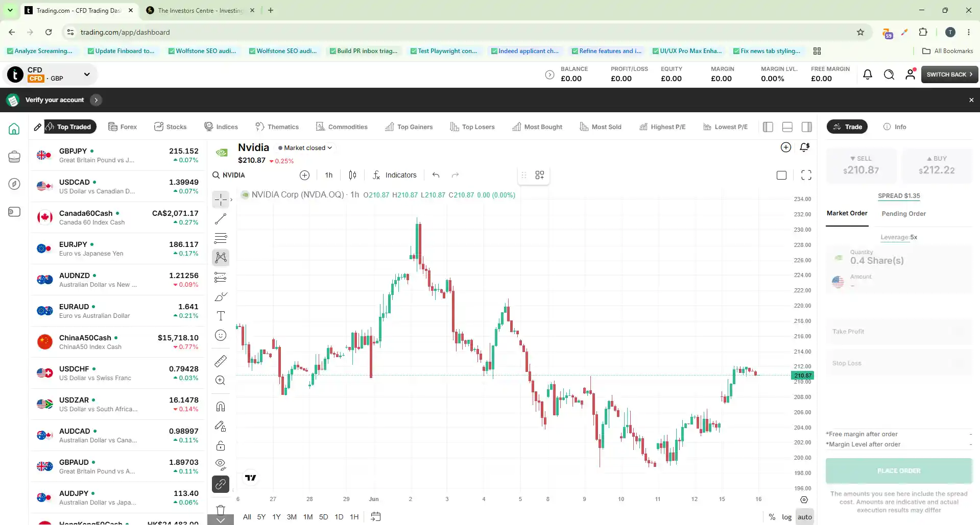
Task: Click the BUY $212.22 button
Action: [937, 166]
